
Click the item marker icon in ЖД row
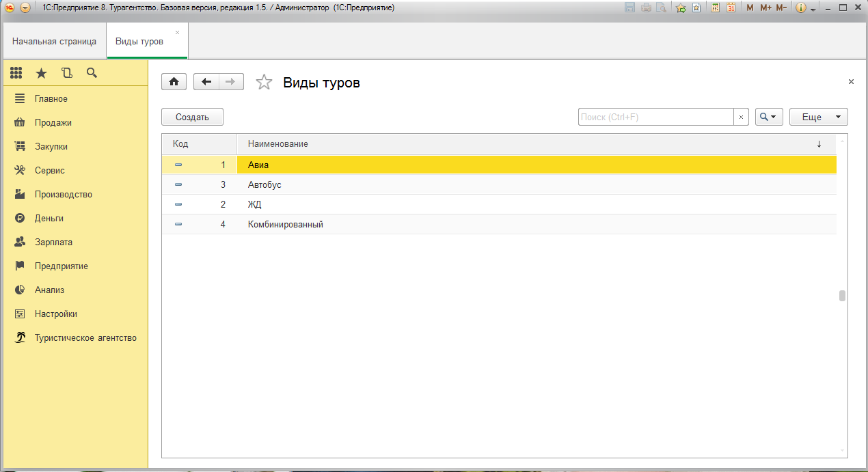click(x=178, y=204)
